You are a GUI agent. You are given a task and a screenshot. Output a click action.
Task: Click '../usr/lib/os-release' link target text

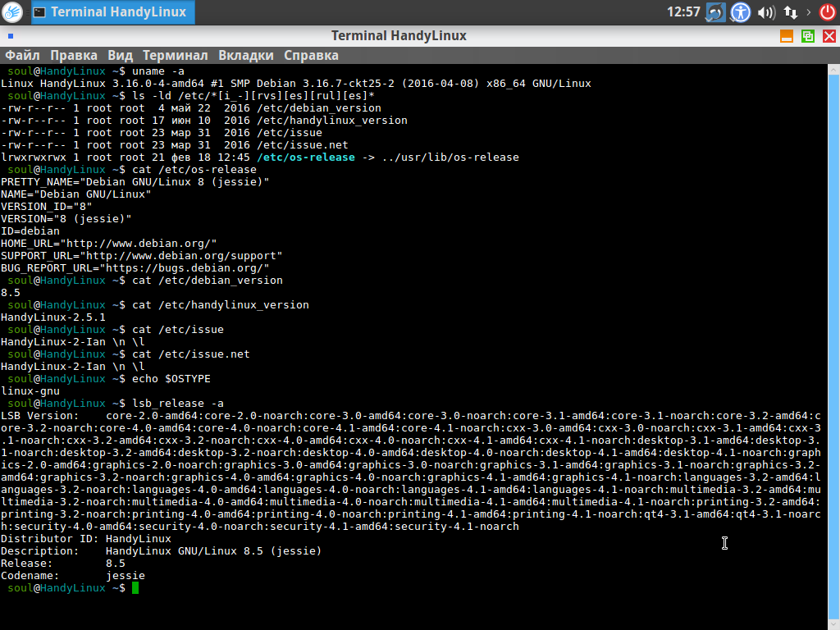450,157
